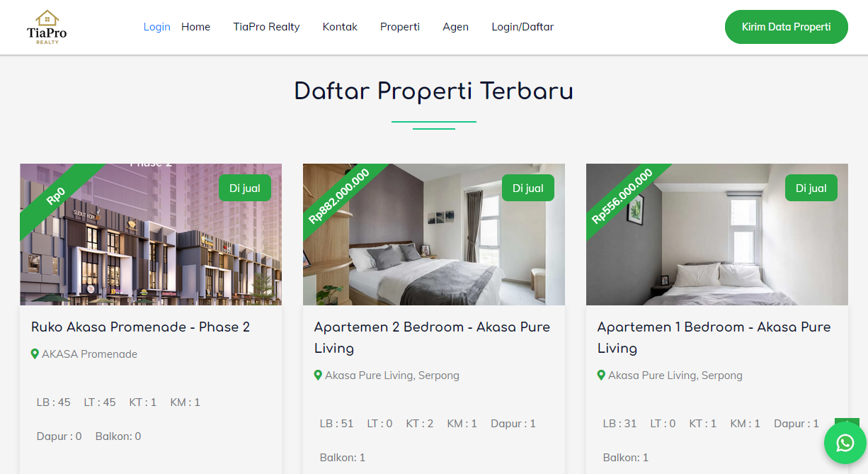Click the Kirim Data Properti button
This screenshot has width=868, height=474.
tap(786, 27)
